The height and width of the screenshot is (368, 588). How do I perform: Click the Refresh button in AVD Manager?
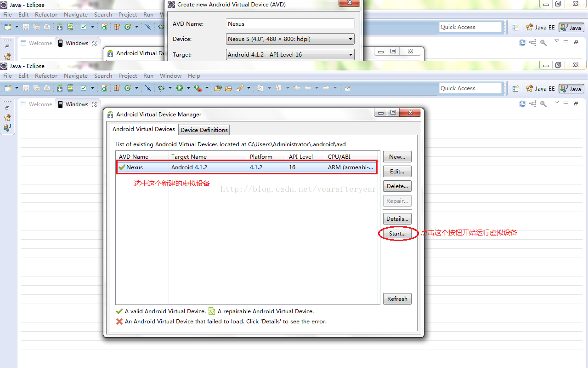tap(397, 299)
